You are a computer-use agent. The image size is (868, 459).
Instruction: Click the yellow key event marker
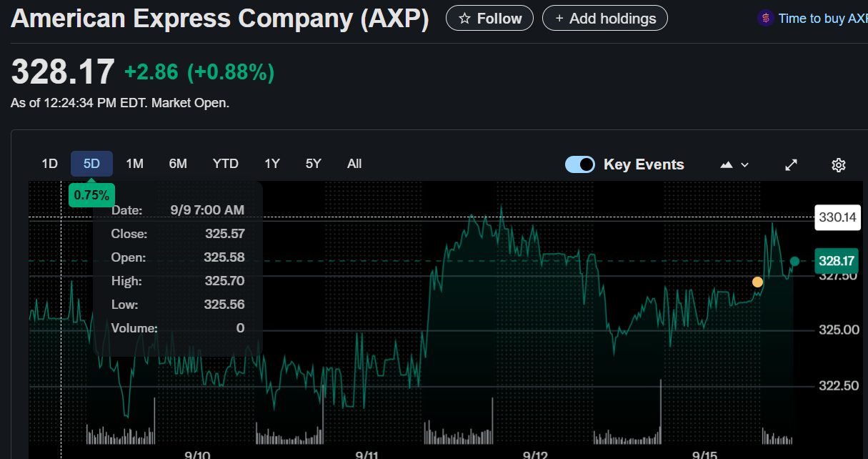tap(757, 282)
